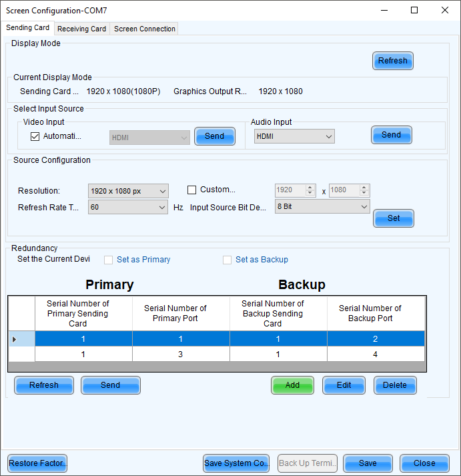Select the row with primary port 3
This screenshot has width=461, height=476.
coord(180,354)
